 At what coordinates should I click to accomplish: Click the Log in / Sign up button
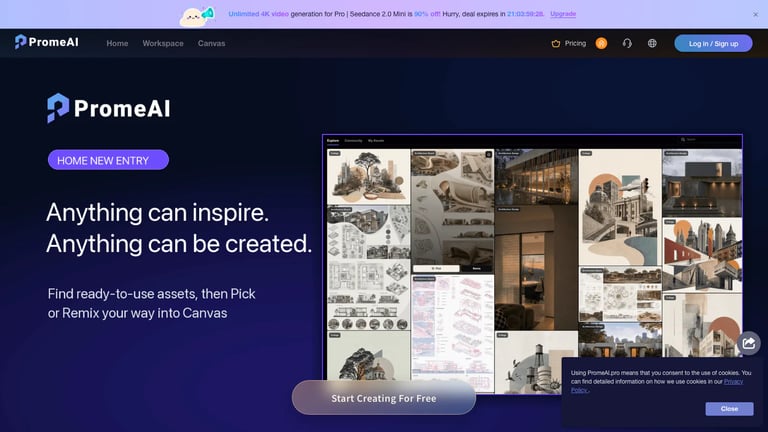[713, 44]
